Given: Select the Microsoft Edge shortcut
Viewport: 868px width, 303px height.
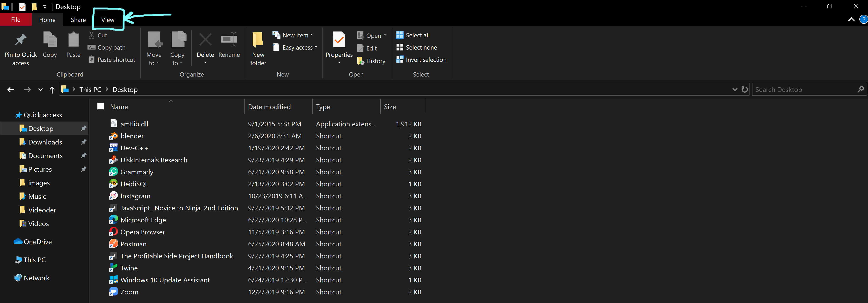Looking at the screenshot, I should coord(143,220).
